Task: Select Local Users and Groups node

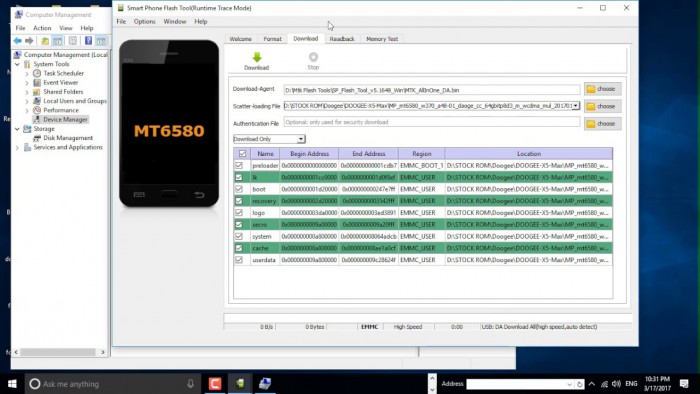Action: tap(75, 101)
